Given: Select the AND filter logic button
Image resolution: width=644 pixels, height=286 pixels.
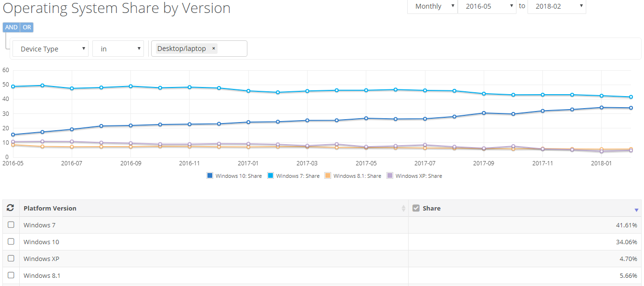Looking at the screenshot, I should [x=12, y=27].
